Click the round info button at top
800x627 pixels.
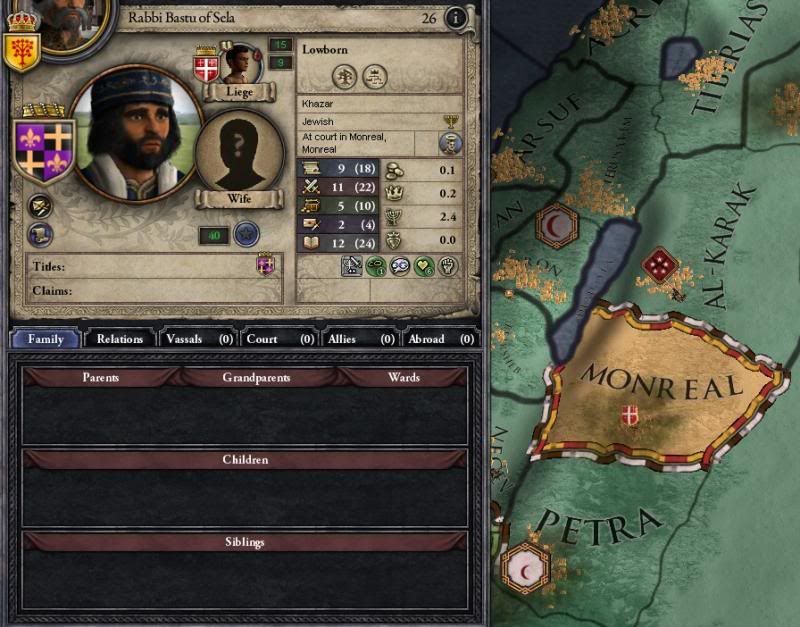click(x=456, y=18)
